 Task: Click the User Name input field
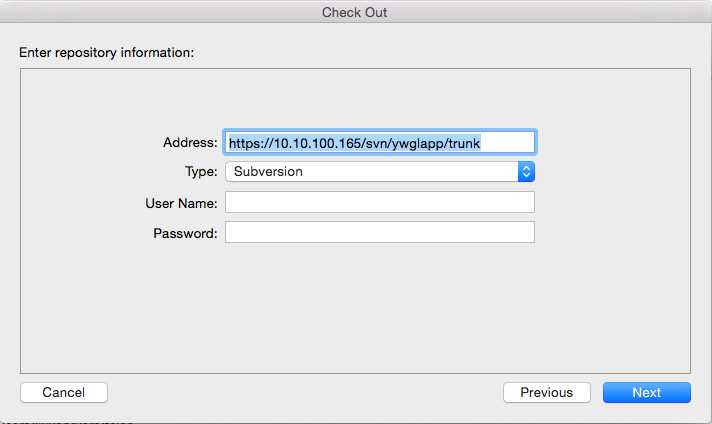(380, 202)
